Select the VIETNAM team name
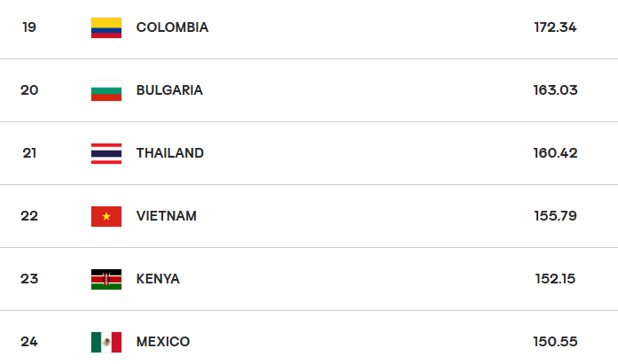618x364 pixels. point(167,216)
